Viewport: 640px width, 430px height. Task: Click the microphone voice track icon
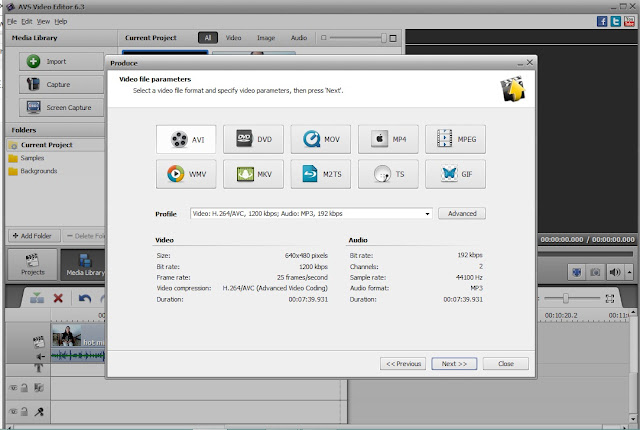(x=39, y=412)
